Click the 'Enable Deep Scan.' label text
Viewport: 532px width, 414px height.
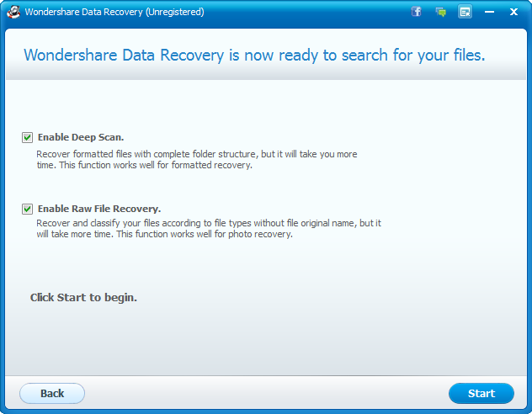[x=81, y=137]
